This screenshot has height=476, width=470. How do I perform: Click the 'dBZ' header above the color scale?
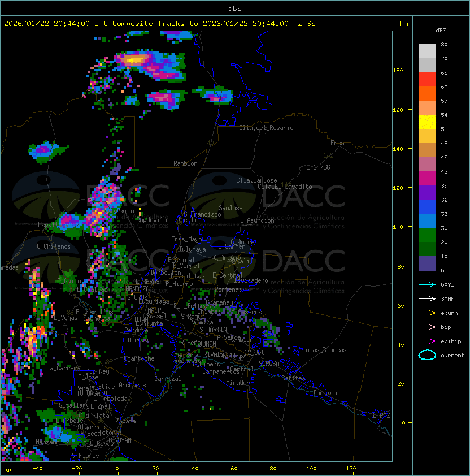click(441, 31)
